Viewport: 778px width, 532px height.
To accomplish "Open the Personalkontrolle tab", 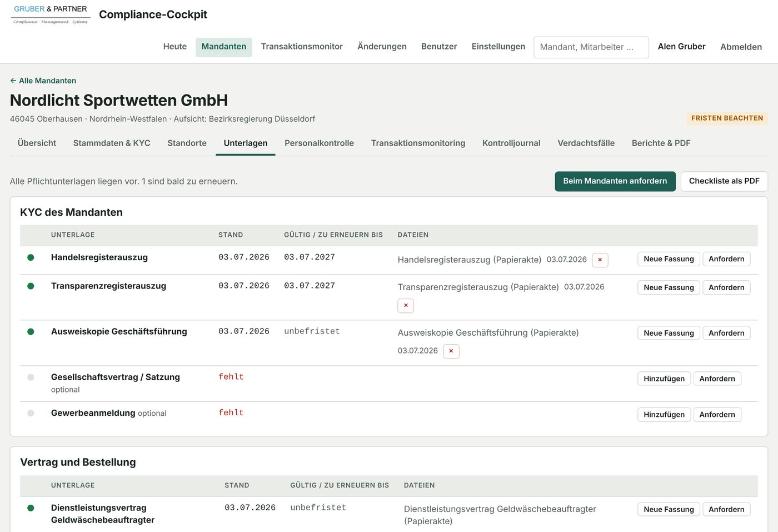I will (x=319, y=143).
